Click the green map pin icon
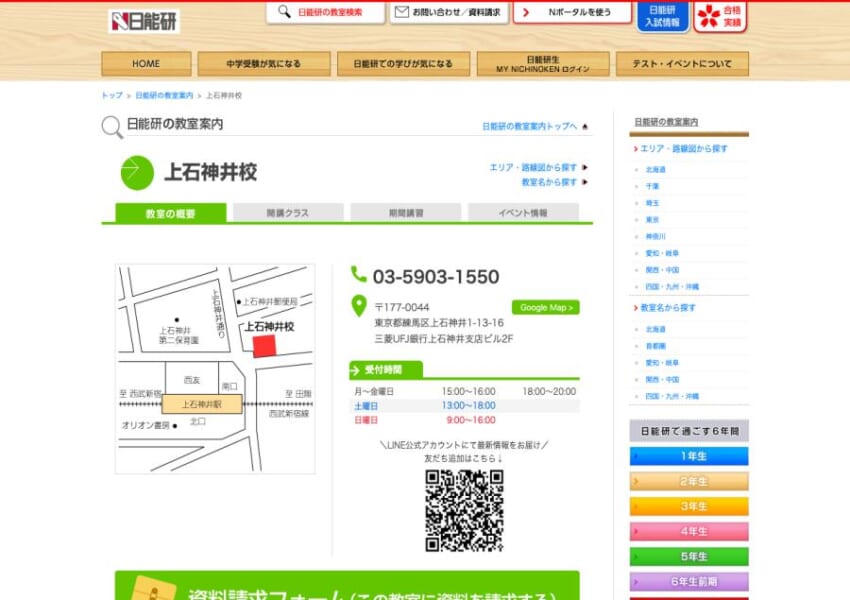Image resolution: width=850 pixels, height=600 pixels. tap(359, 306)
